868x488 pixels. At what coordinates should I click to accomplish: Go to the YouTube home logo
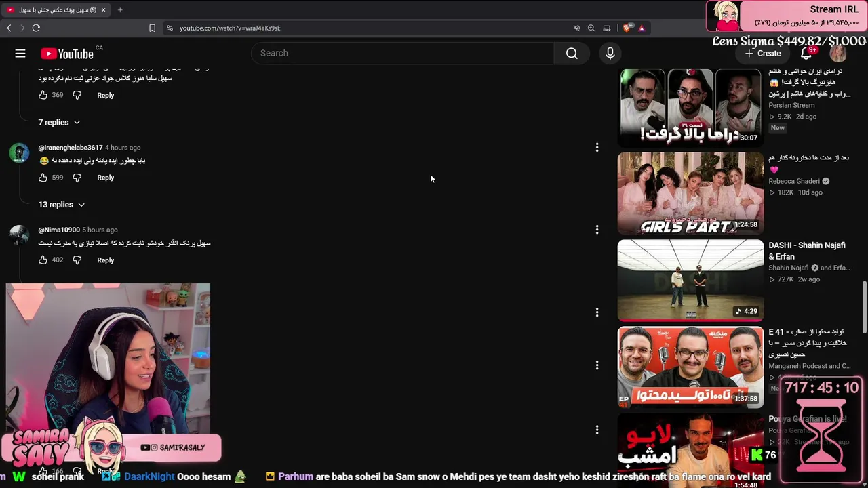point(66,54)
